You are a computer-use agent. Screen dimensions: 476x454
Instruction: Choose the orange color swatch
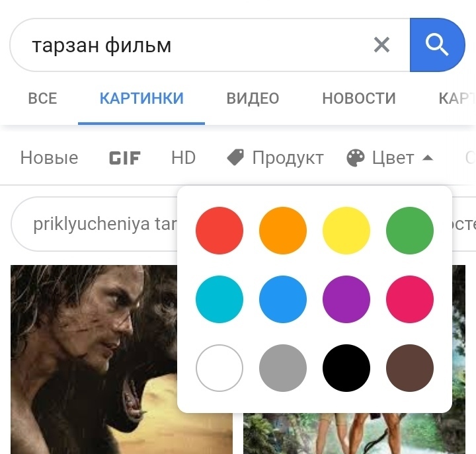[283, 231]
